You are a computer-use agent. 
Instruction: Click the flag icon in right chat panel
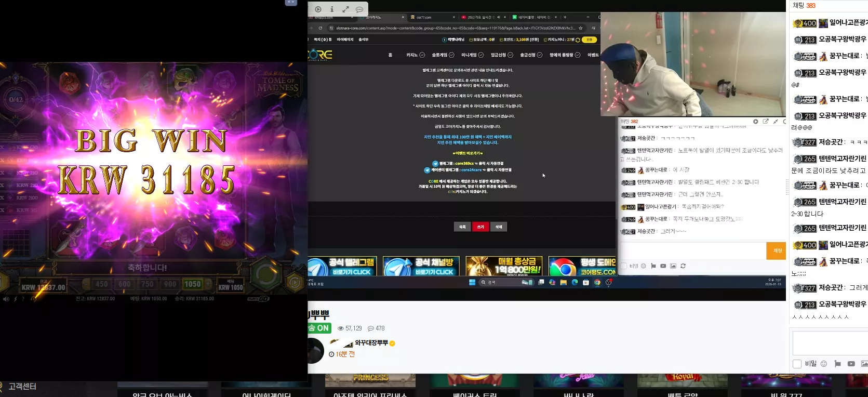[x=837, y=364]
